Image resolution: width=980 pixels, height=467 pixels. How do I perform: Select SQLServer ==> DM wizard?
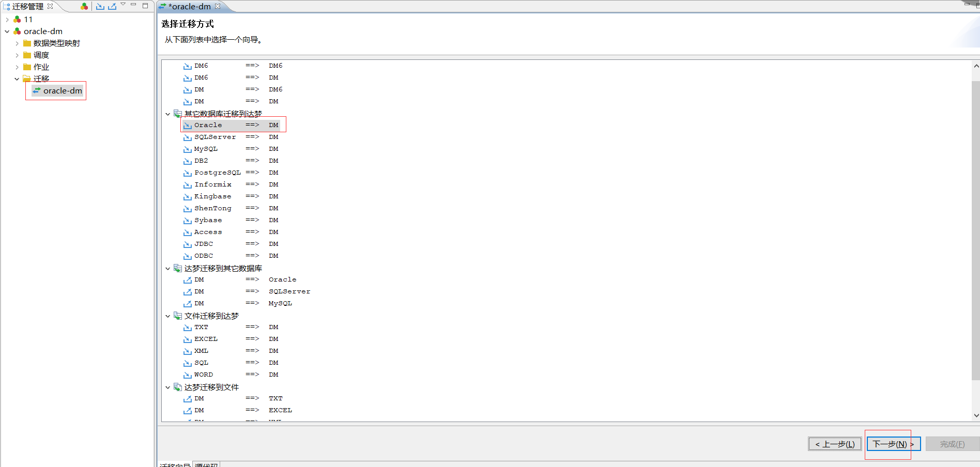pos(231,137)
